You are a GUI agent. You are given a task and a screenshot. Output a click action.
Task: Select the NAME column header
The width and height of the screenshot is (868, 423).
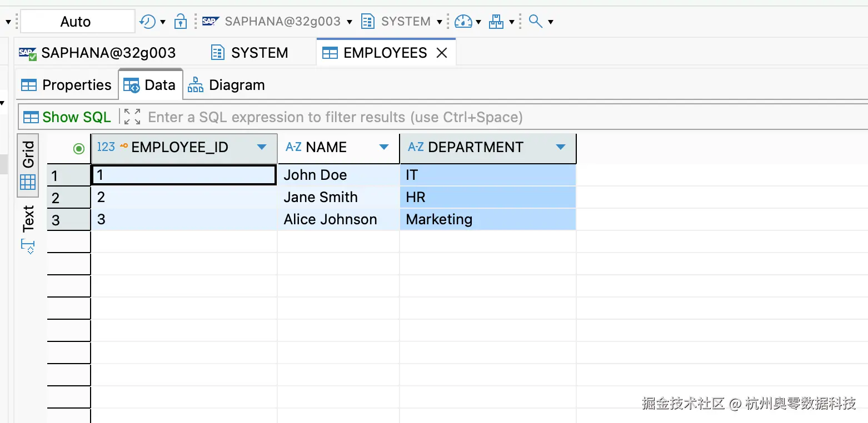tap(338, 148)
